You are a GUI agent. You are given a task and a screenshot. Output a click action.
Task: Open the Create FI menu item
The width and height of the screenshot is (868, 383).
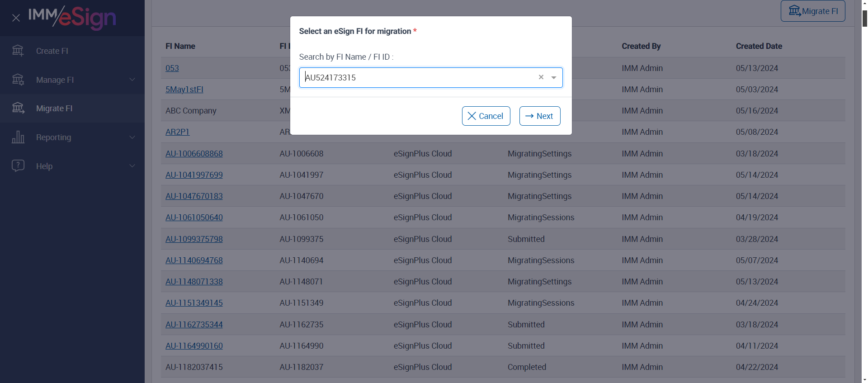point(52,51)
